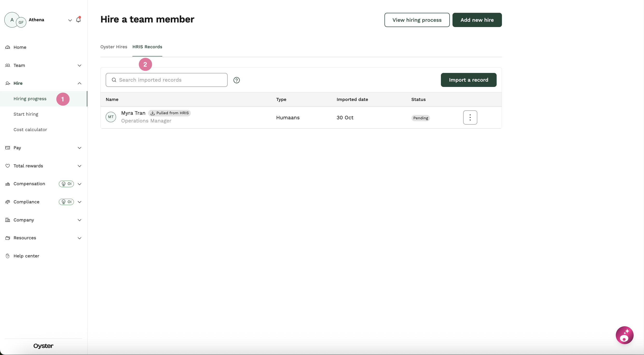
Task: Click the Myra Tran name
Action: (x=133, y=113)
